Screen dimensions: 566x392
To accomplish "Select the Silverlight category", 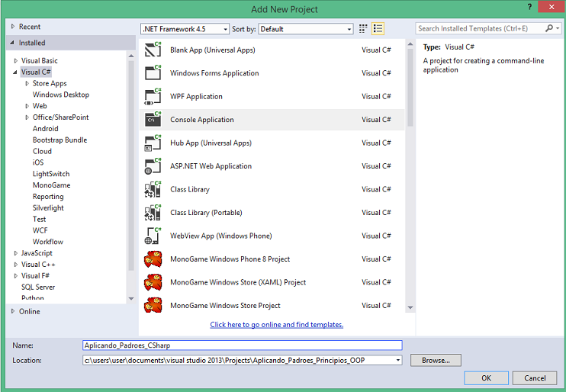I will (48, 208).
